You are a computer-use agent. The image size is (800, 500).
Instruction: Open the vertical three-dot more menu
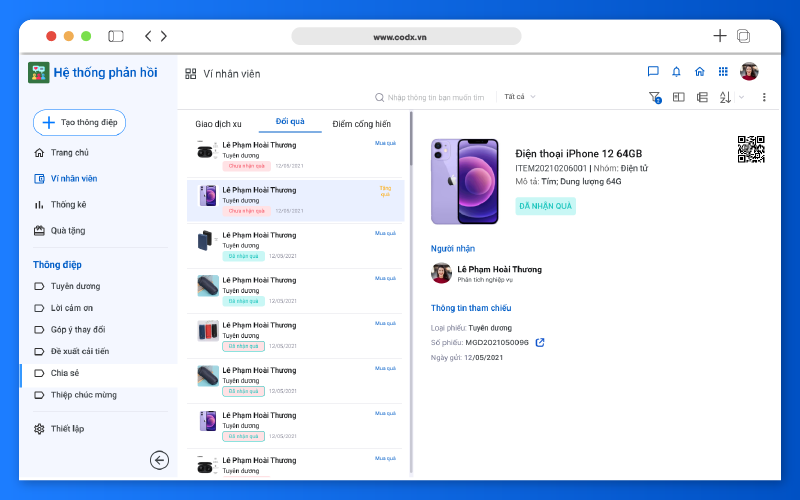click(764, 97)
